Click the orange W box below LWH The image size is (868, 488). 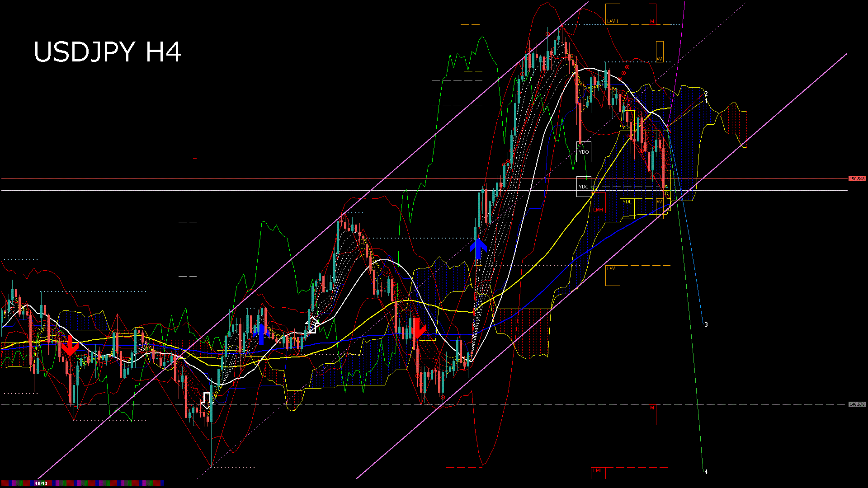(660, 52)
